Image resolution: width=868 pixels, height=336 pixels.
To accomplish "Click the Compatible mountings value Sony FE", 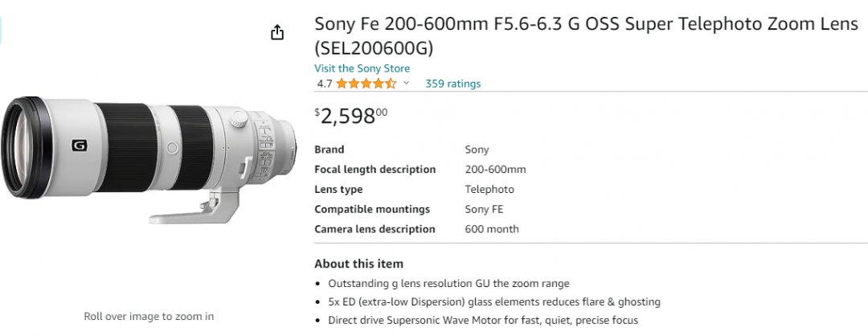I will point(484,209).
